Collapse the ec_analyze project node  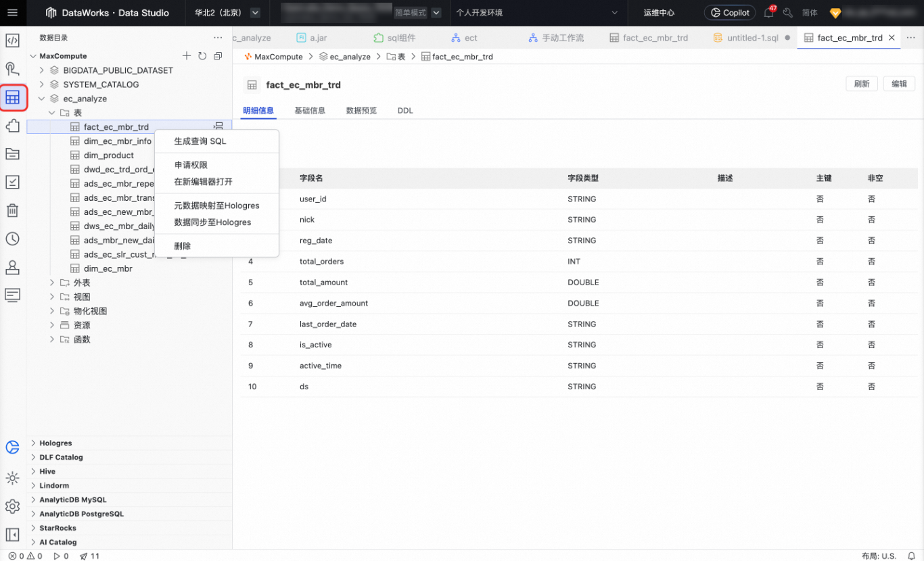[42, 99]
